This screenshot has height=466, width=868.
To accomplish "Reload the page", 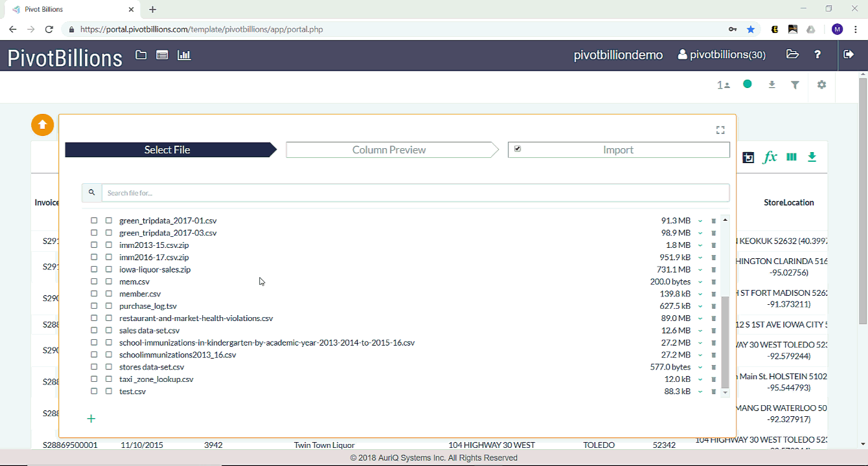I will click(49, 29).
